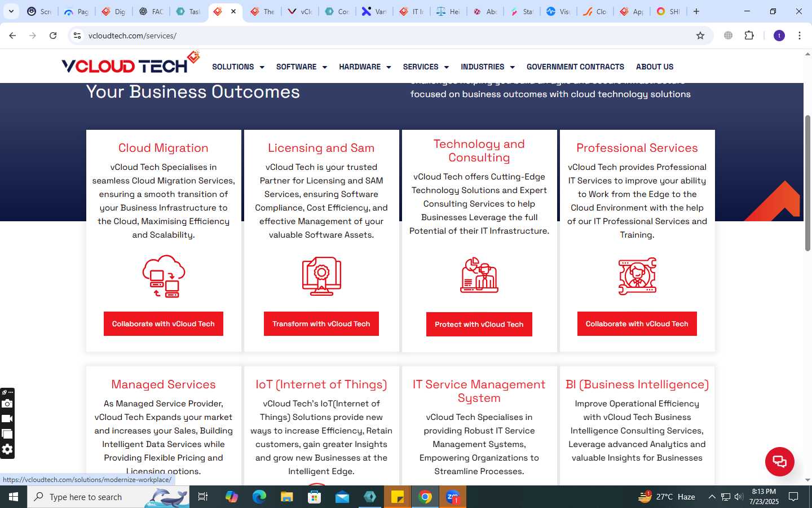The image size is (812, 508).
Task: Expand the Industries dropdown menu
Action: tap(488, 67)
